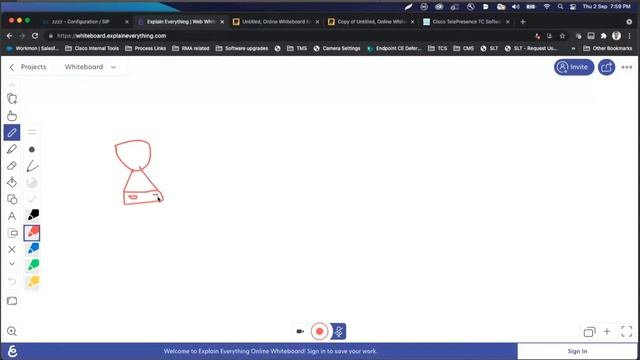Open Software upgrades bookmark folder
This screenshot has height=360, width=640.
(242, 48)
